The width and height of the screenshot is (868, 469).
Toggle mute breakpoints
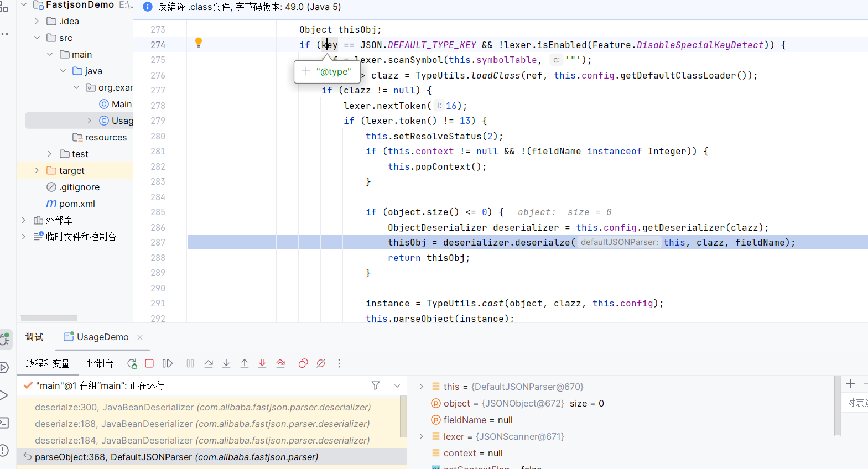point(321,363)
